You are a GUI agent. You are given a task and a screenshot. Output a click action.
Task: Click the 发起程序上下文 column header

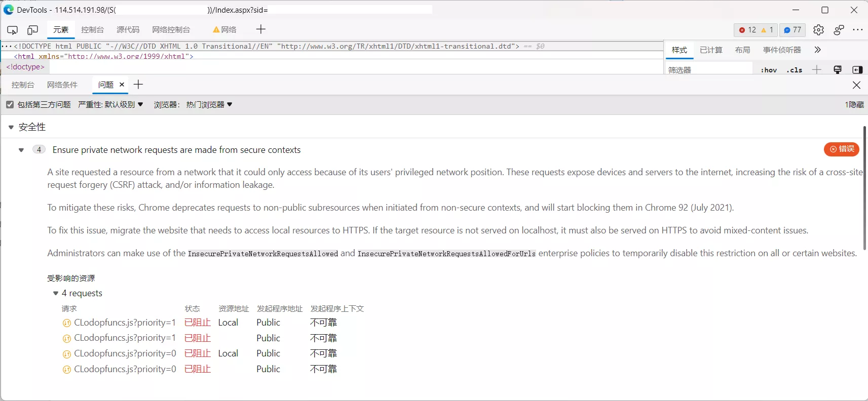point(337,308)
